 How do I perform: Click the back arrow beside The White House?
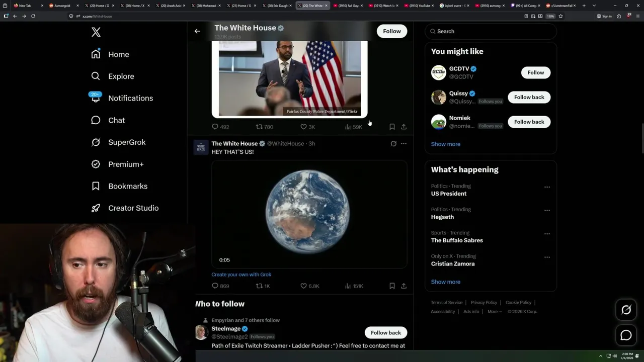[x=197, y=31]
